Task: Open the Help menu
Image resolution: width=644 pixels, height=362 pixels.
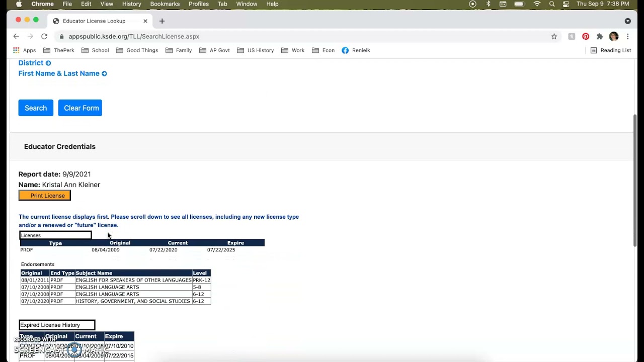Action: point(272,4)
